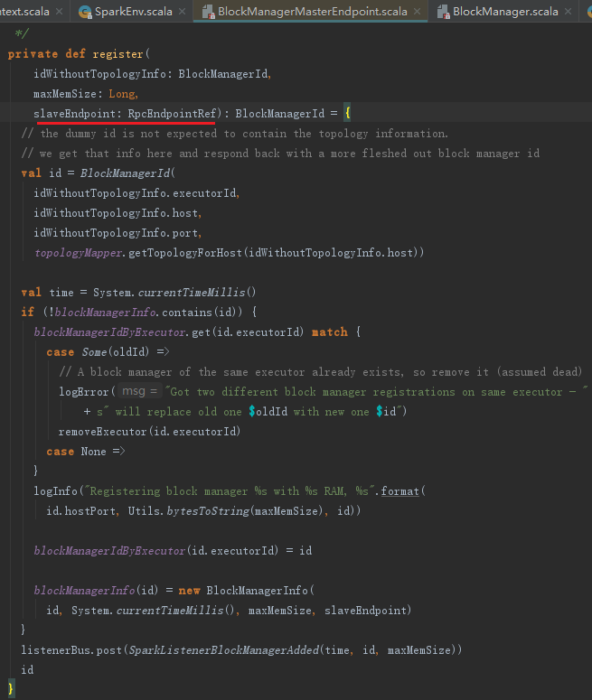Click the underlined 'format' method
The height and width of the screenshot is (700, 592).
pos(399,491)
